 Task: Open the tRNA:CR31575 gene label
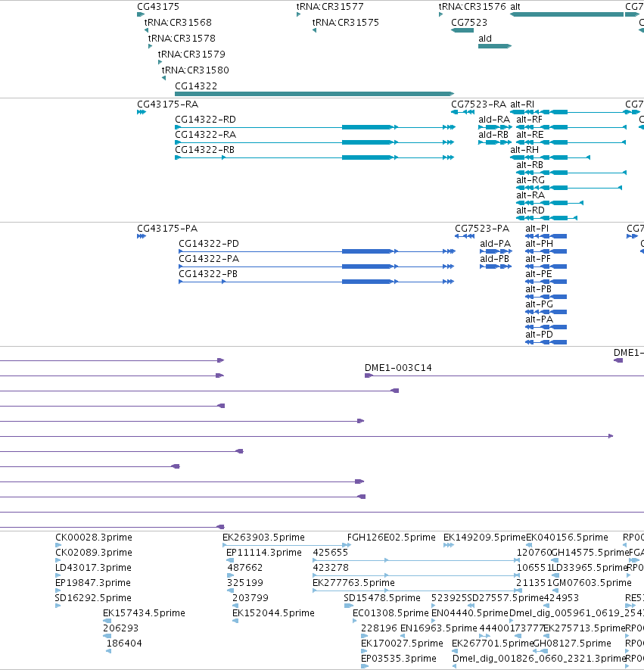click(x=346, y=23)
